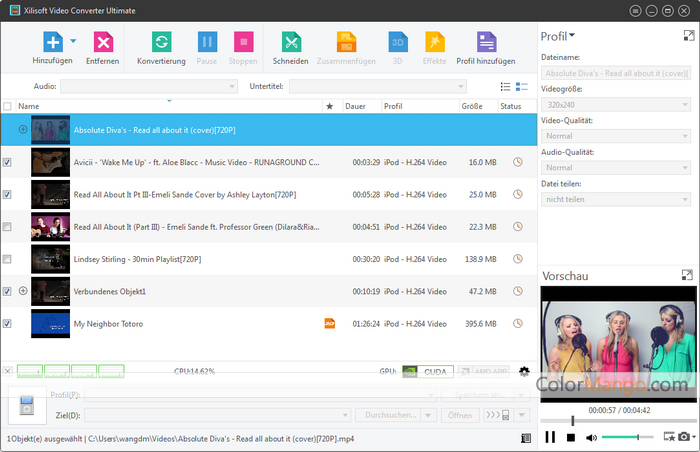Click the orange 3D badge on Totoro row
Screen dimensions: 700x452
coord(330,323)
